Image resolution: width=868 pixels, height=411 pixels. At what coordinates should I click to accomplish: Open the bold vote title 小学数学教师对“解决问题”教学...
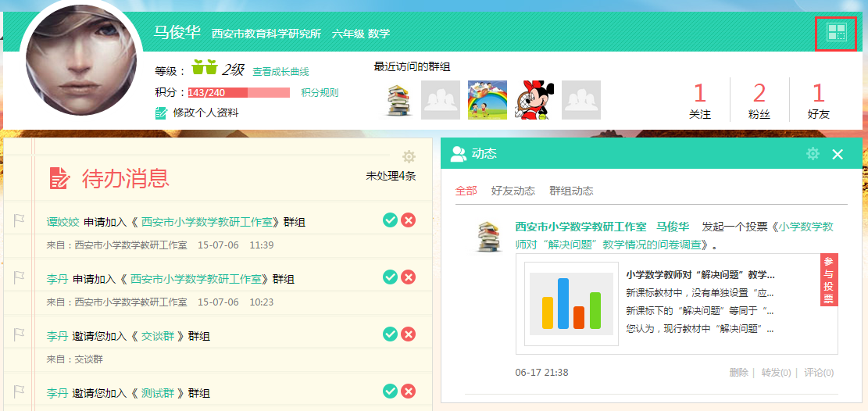point(700,275)
